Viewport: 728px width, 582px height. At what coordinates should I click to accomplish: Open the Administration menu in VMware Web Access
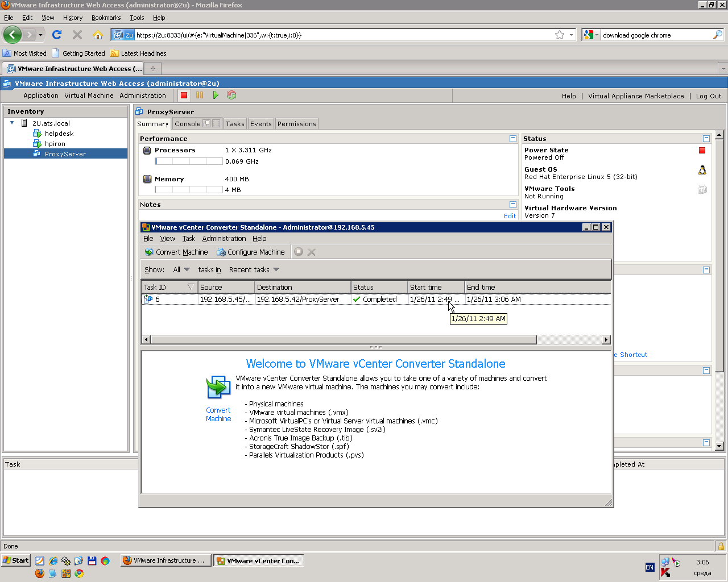pos(143,95)
